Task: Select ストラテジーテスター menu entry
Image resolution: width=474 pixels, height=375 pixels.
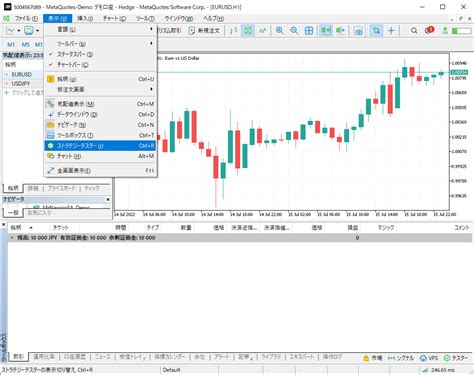Action: [100, 146]
